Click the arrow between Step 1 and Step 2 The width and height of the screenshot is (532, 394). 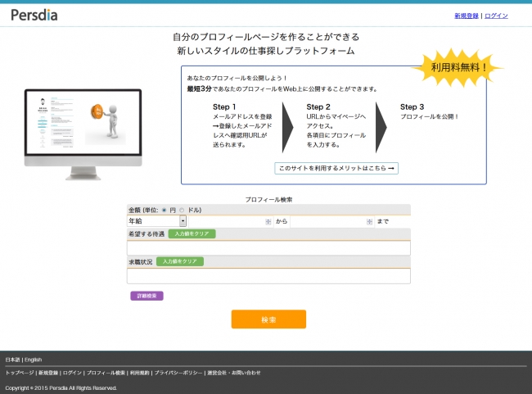(x=287, y=127)
